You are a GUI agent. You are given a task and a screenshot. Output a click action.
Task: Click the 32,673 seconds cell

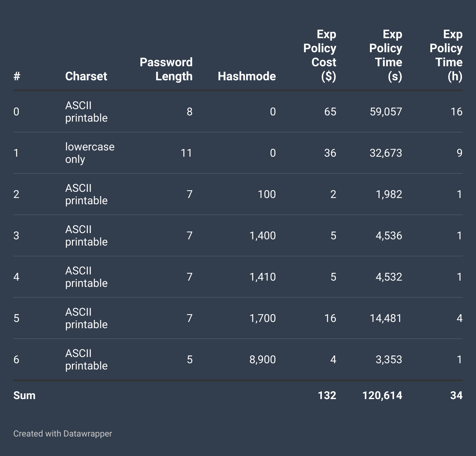(x=386, y=153)
